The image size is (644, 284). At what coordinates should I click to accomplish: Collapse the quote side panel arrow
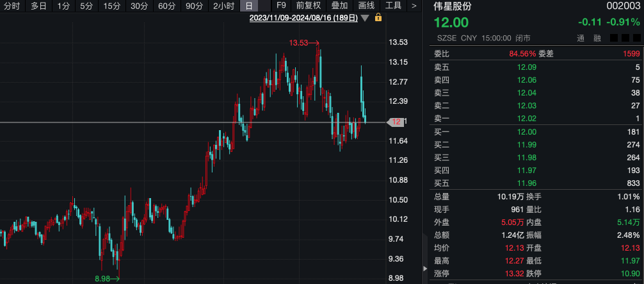(424, 269)
